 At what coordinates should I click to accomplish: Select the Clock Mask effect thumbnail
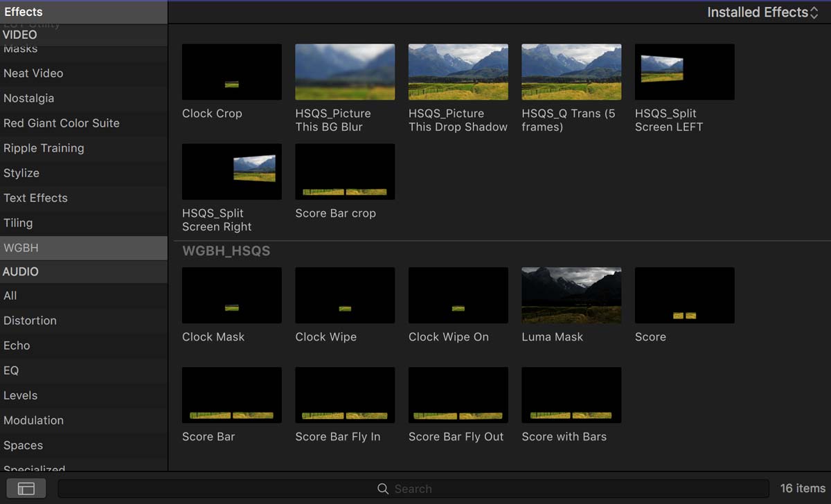231,296
